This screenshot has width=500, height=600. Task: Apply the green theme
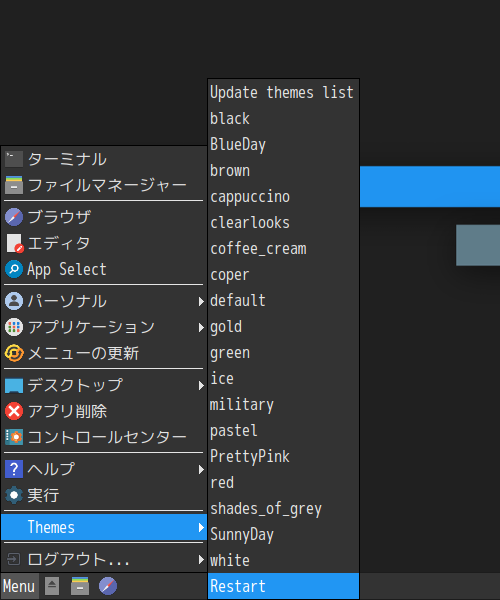283,353
